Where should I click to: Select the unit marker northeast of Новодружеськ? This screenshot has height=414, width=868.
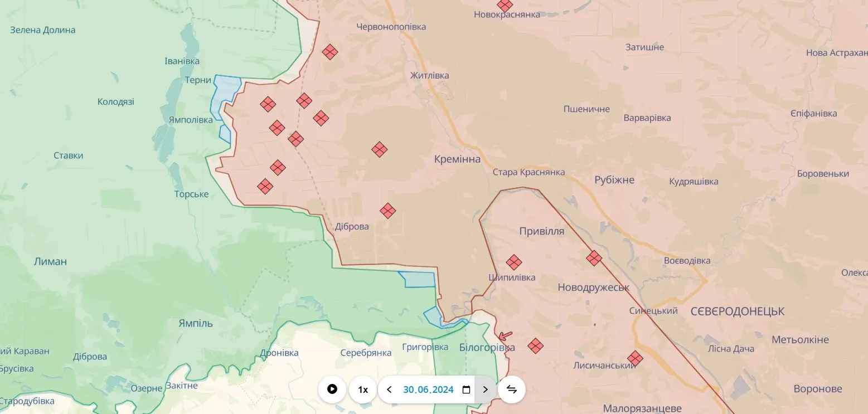(x=594, y=258)
